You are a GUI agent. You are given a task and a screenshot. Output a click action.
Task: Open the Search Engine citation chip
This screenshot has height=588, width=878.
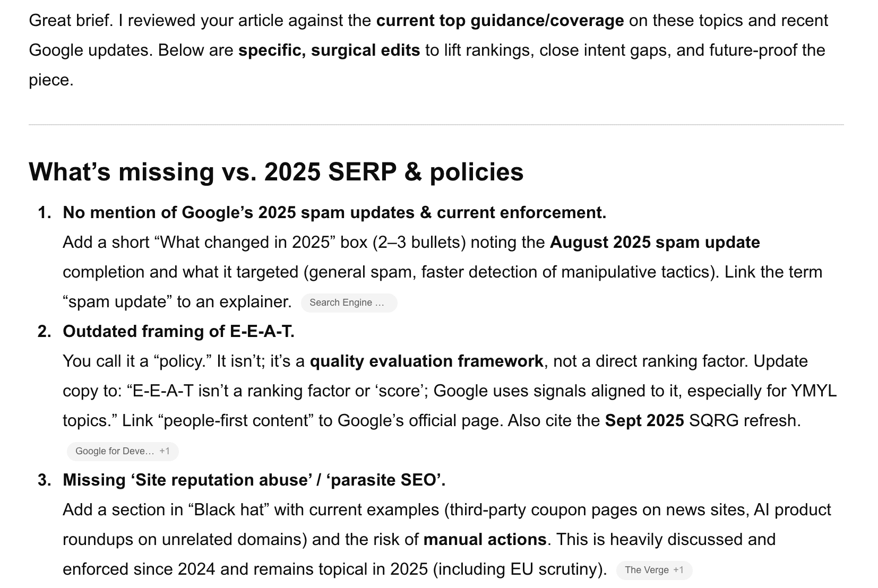pos(348,302)
